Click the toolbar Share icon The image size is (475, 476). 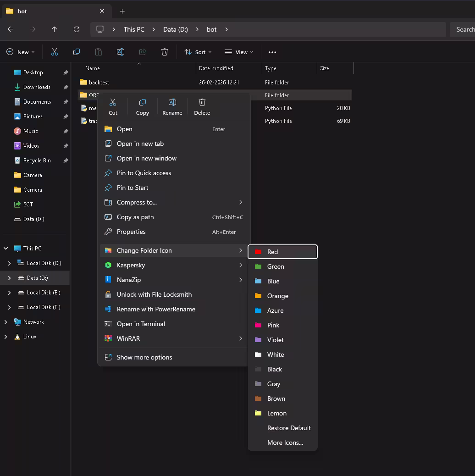[142, 52]
